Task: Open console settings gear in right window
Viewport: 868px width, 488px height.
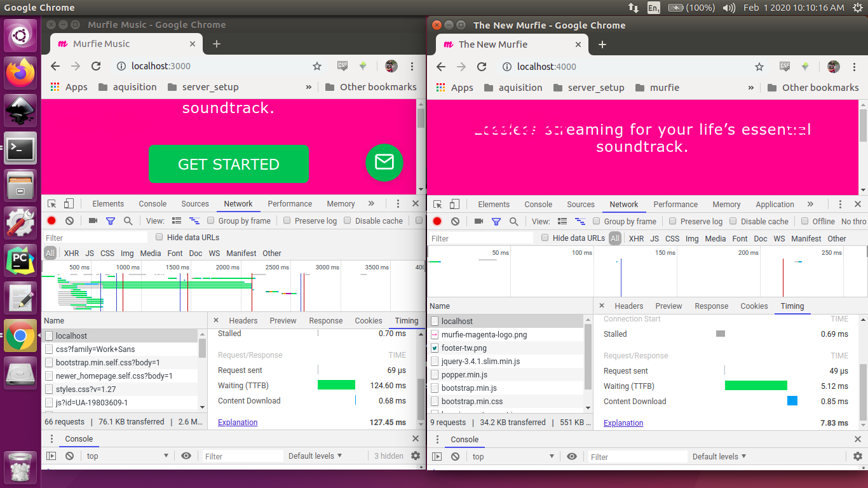Action: 857,456
